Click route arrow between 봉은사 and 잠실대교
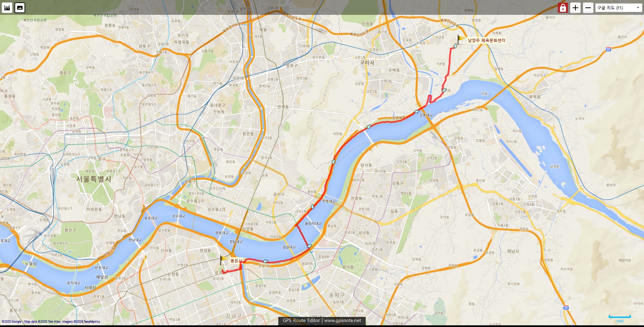 pos(265,261)
